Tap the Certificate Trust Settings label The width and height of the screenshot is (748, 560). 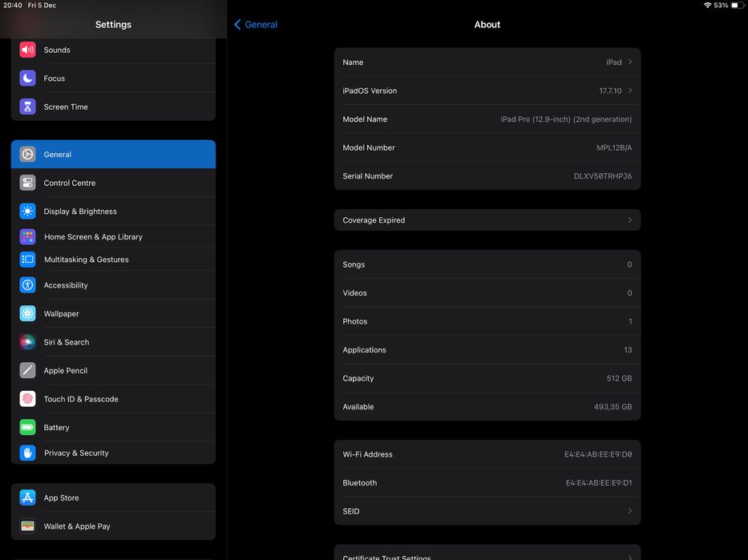point(386,557)
